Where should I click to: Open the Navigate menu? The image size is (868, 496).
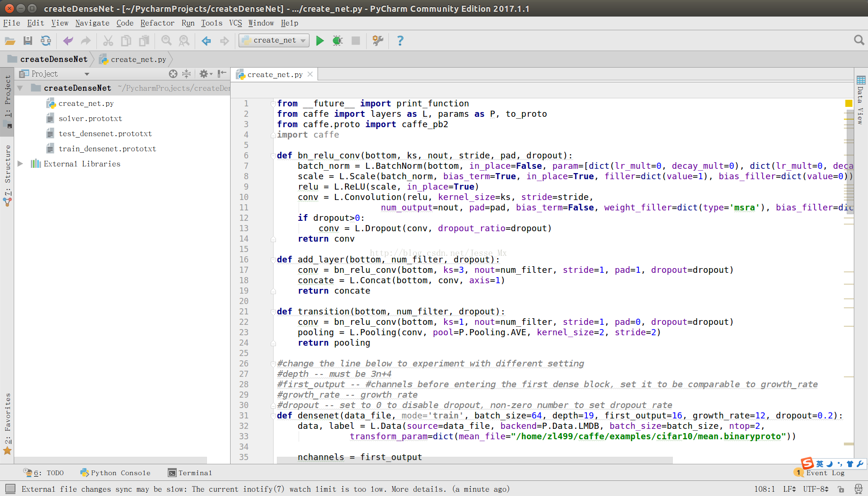tap(92, 23)
